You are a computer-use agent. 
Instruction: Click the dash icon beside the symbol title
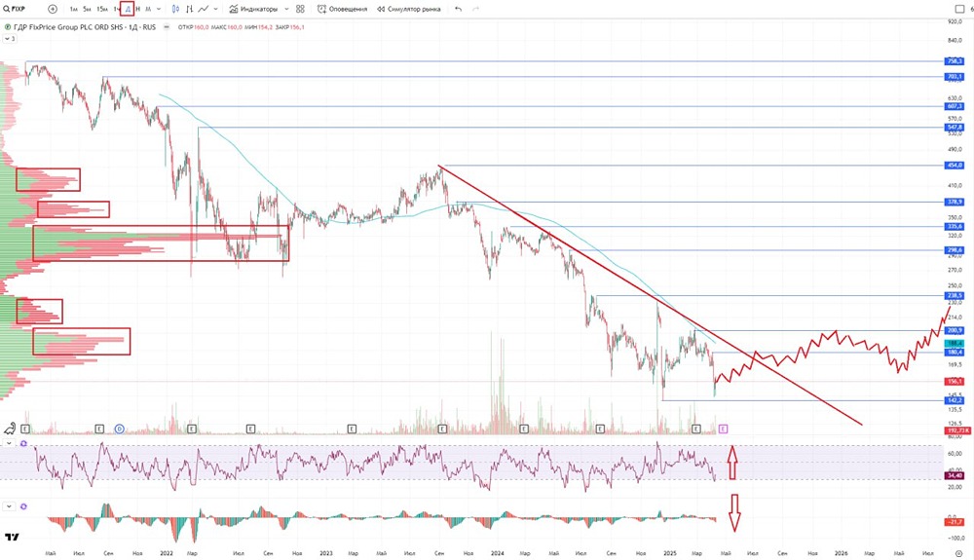167,27
